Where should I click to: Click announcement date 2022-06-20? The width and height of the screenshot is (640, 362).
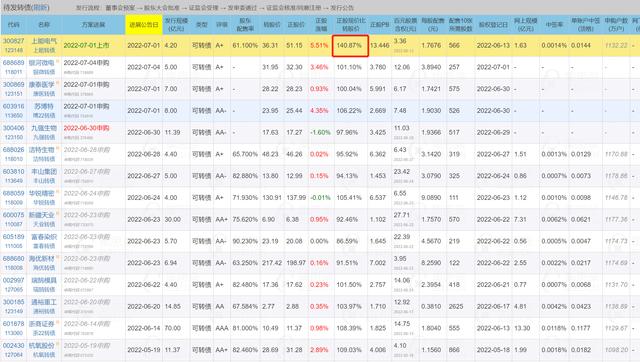click(144, 306)
